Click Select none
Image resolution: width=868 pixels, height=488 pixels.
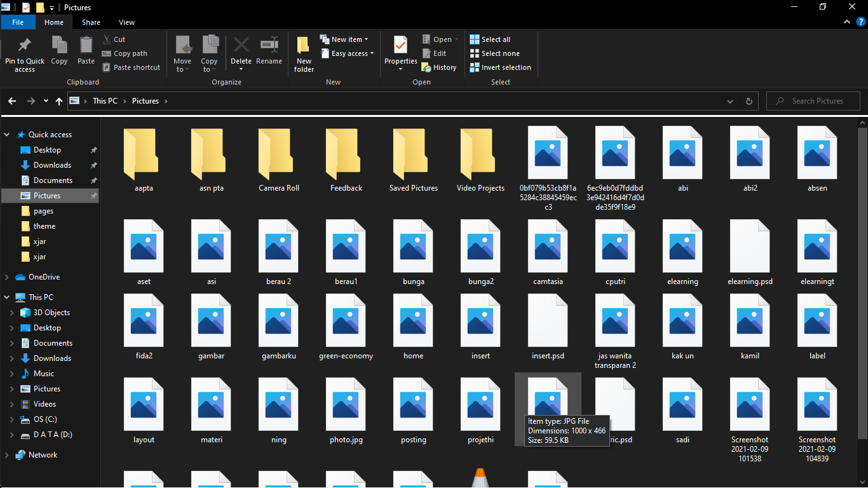(x=494, y=53)
